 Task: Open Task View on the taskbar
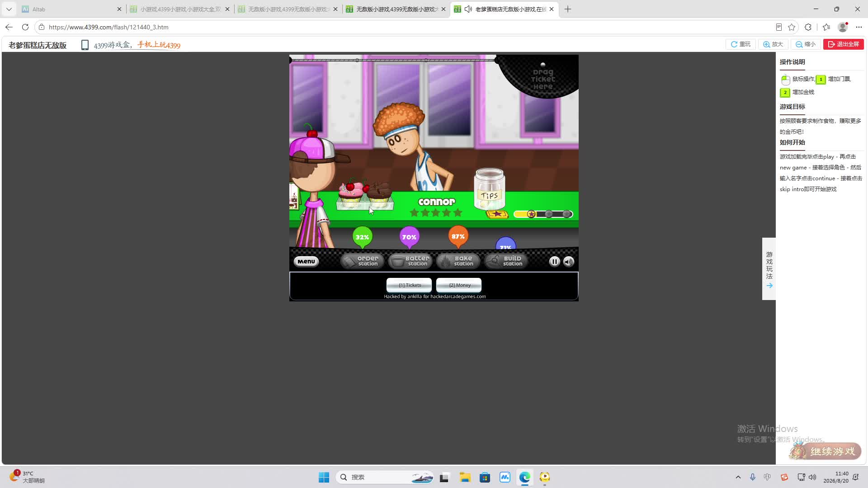(x=444, y=477)
